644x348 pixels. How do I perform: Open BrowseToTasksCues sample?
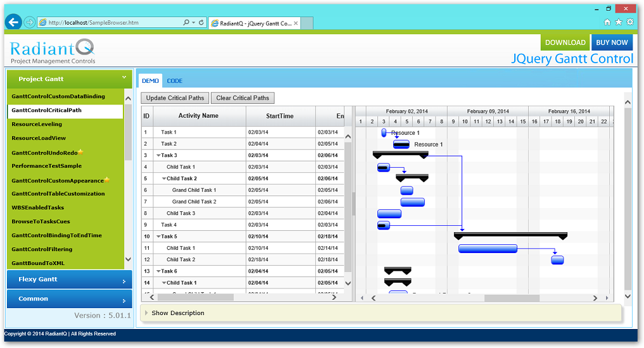pos(41,221)
